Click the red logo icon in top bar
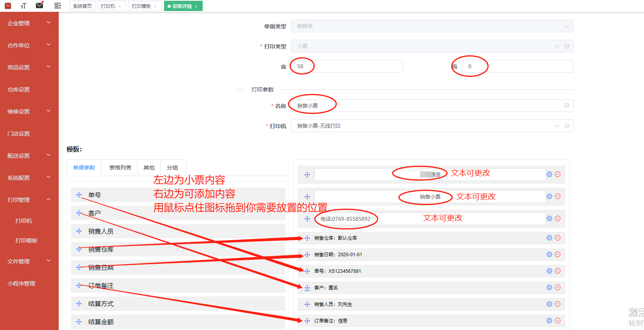This screenshot has width=644, height=330. tap(7, 6)
